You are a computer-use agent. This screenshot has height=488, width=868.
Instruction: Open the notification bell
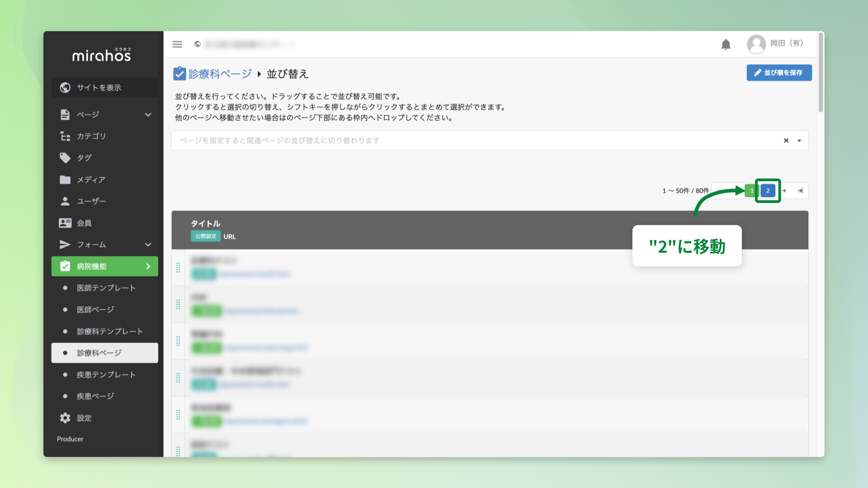click(x=726, y=44)
